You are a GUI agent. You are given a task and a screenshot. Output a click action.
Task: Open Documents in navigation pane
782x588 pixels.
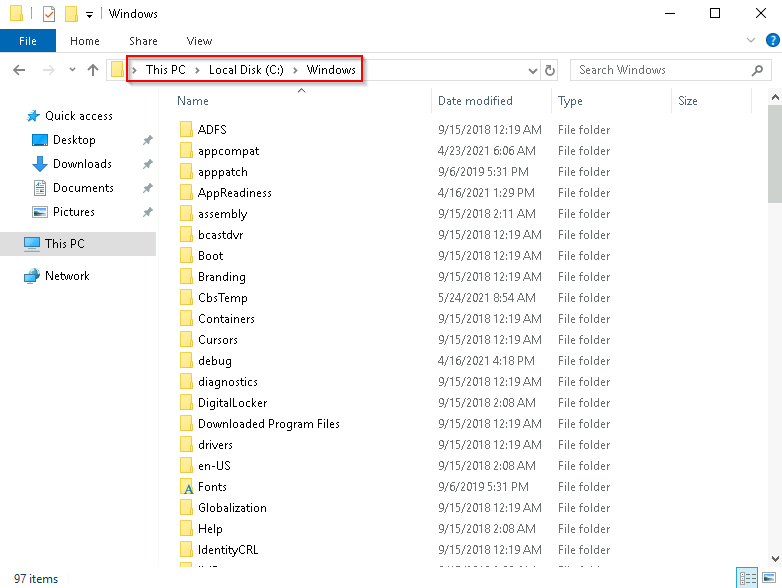[x=83, y=188]
